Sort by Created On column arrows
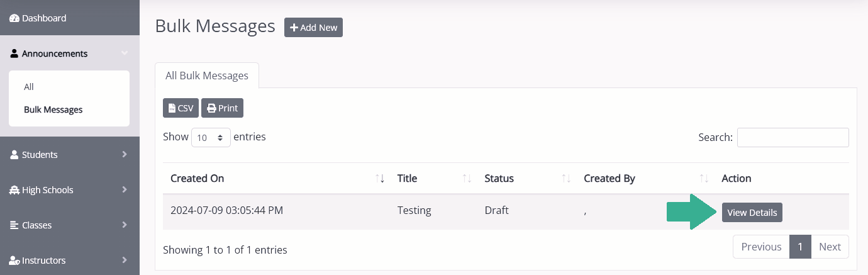Screen dimensions: 868x275 pyautogui.click(x=380, y=179)
